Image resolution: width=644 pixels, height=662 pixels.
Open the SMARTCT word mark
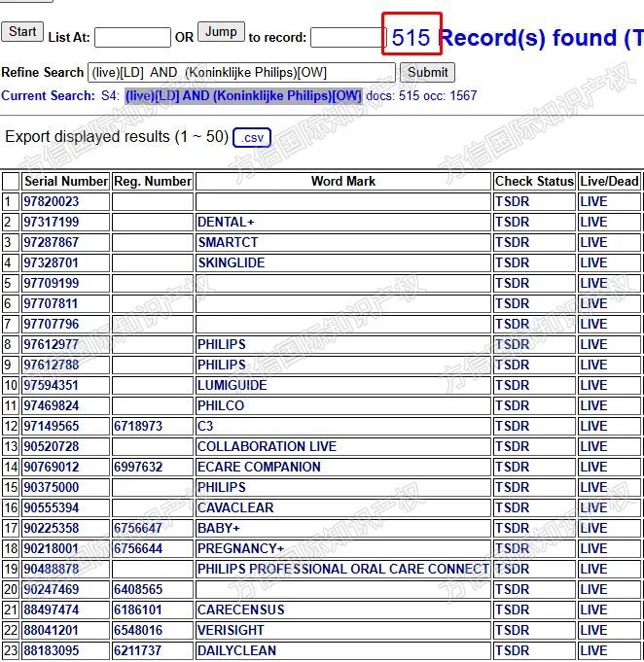click(228, 242)
